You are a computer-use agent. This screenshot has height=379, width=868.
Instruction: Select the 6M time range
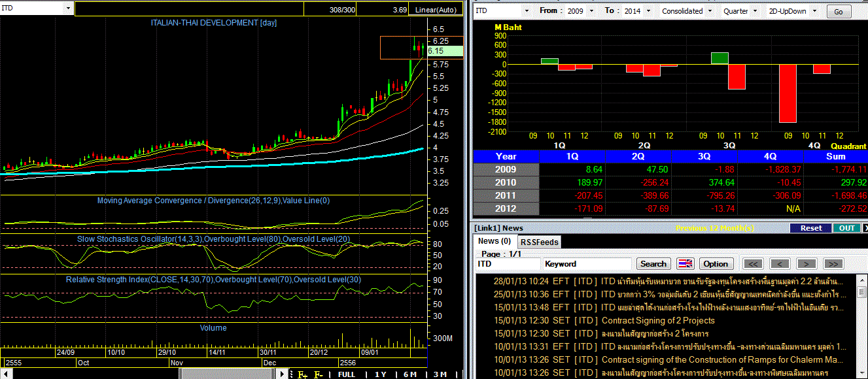tap(410, 374)
